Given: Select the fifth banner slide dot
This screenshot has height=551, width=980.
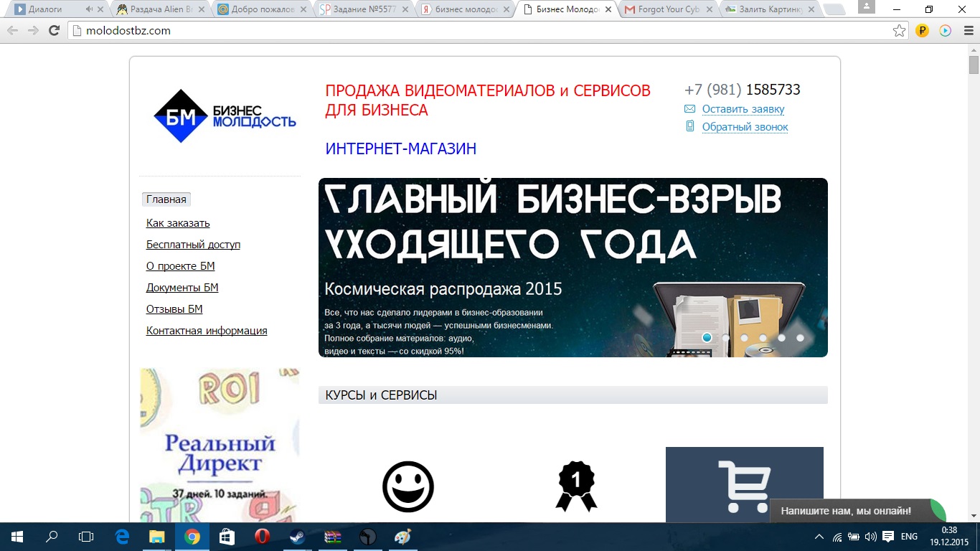Looking at the screenshot, I should [781, 337].
